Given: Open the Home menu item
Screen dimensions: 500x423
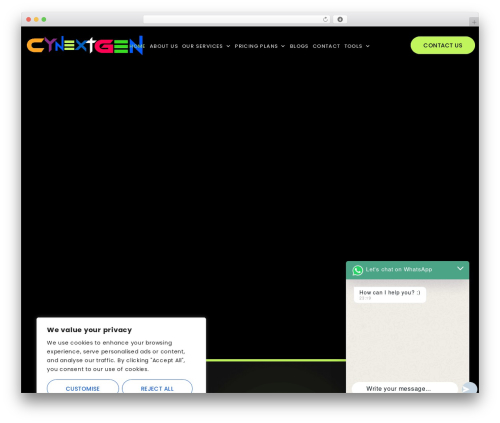Looking at the screenshot, I should [x=137, y=46].
